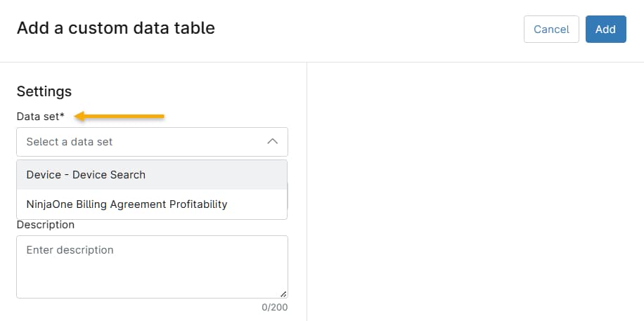The height and width of the screenshot is (321, 644).
Task: Focus the 'Enter description' text area
Action: point(152,266)
